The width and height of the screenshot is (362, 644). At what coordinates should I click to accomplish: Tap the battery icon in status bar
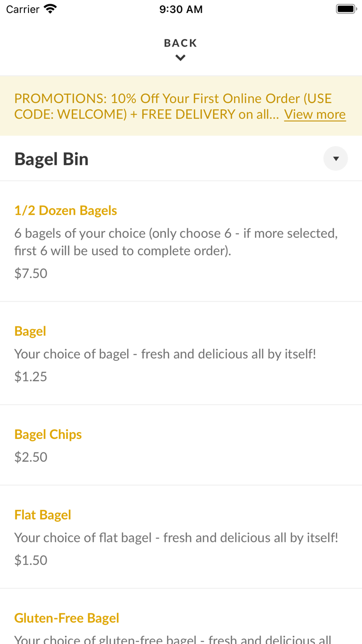coord(345,9)
